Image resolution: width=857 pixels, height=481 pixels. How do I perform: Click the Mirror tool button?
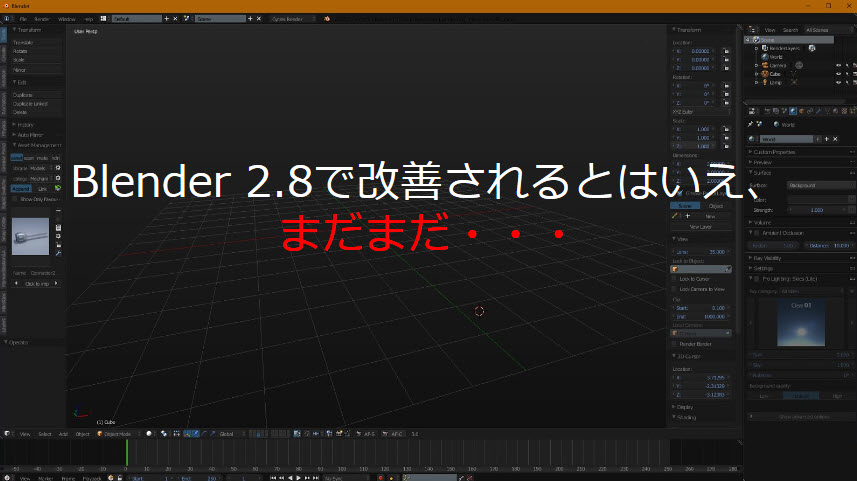[37, 70]
